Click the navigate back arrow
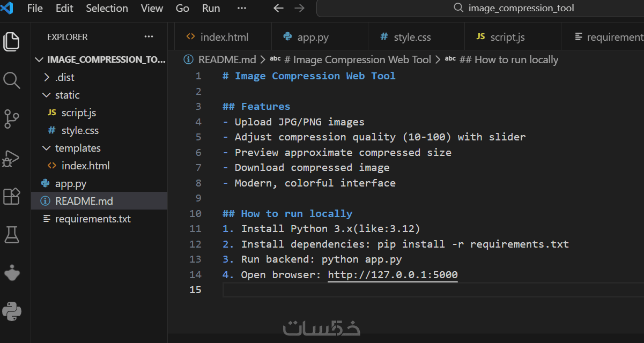644x343 pixels. tap(278, 8)
